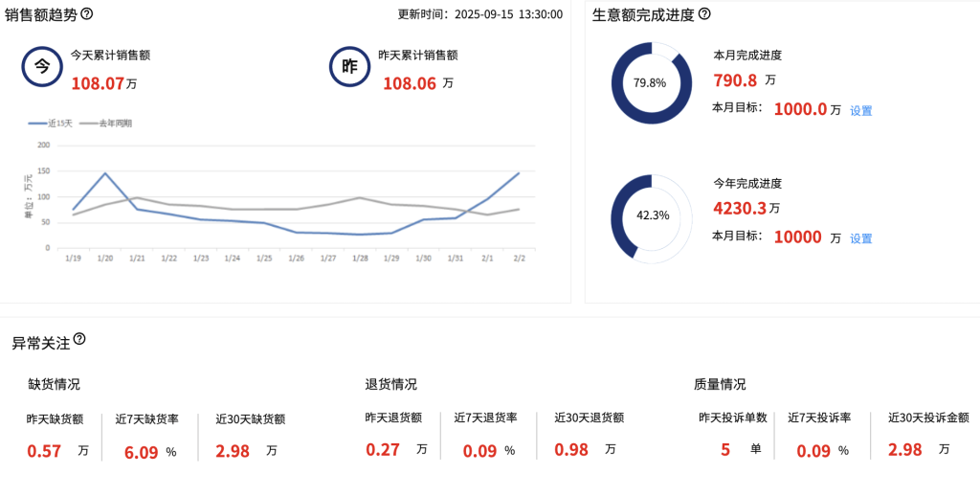
Task: Click 昨天缺货额 value 0.57
Action: [x=44, y=451]
